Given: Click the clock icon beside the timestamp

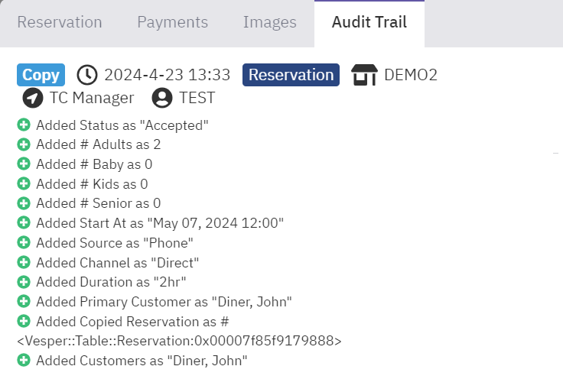Looking at the screenshot, I should tap(88, 75).
